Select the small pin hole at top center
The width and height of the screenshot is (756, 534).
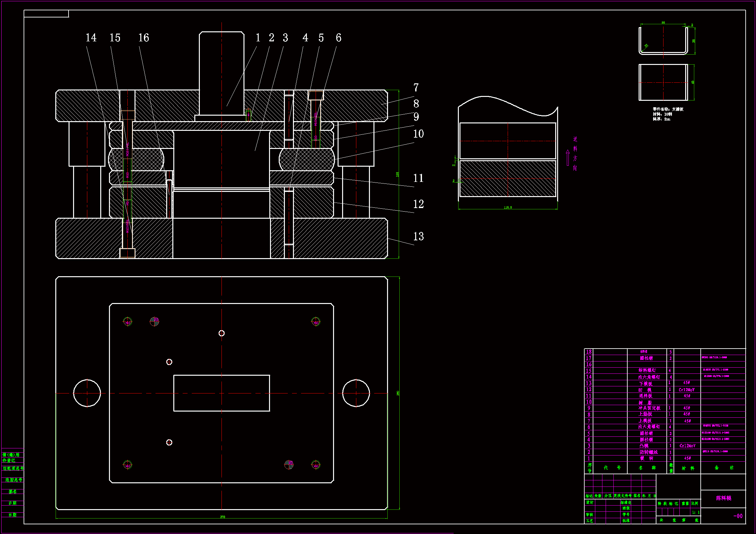tap(221, 333)
